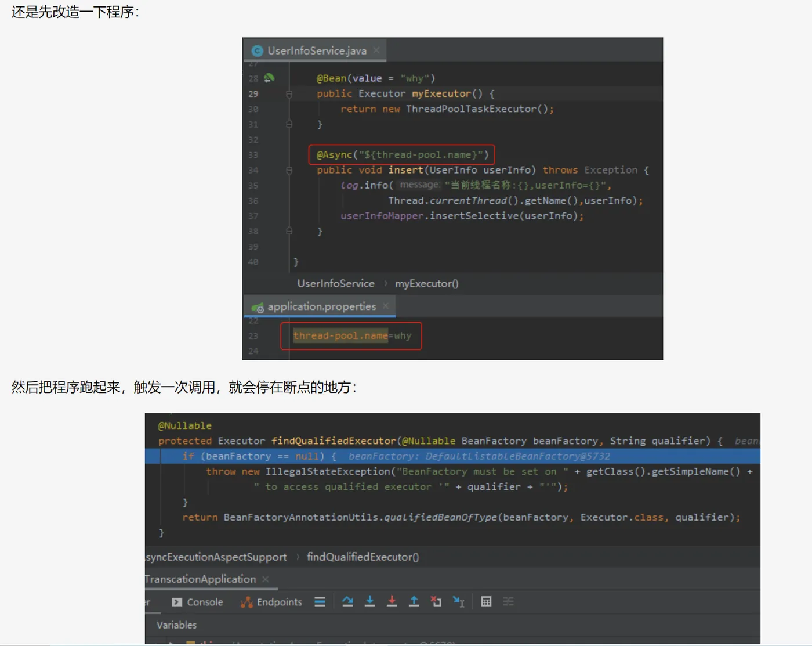Click the Spring bean gutter icon at line 28
The width and height of the screenshot is (812, 646).
[x=269, y=78]
